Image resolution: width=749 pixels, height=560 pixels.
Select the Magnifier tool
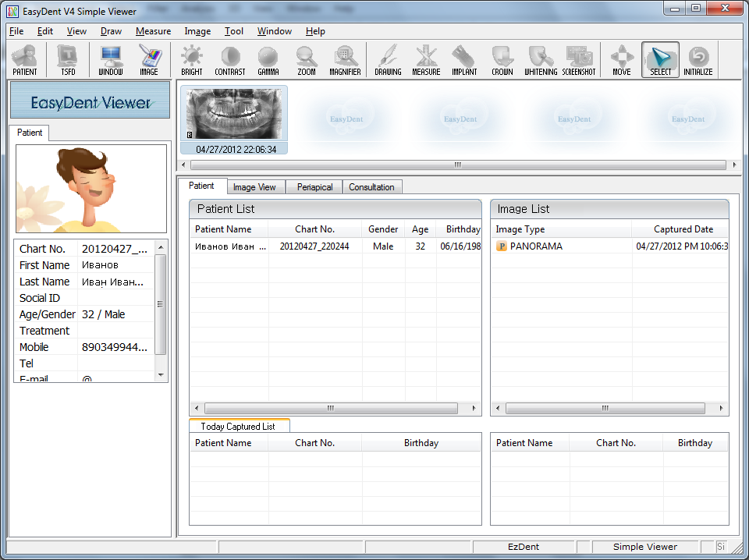coord(345,60)
